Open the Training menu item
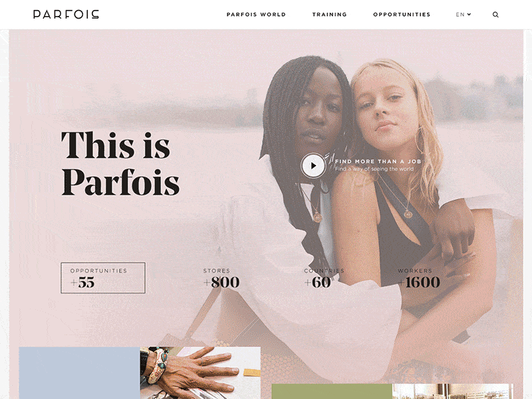The height and width of the screenshot is (399, 532). pyautogui.click(x=329, y=15)
